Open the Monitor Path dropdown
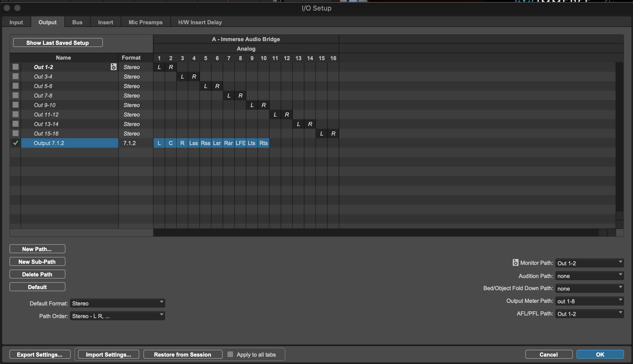Viewport: 633px width, 364px height. [x=589, y=263]
